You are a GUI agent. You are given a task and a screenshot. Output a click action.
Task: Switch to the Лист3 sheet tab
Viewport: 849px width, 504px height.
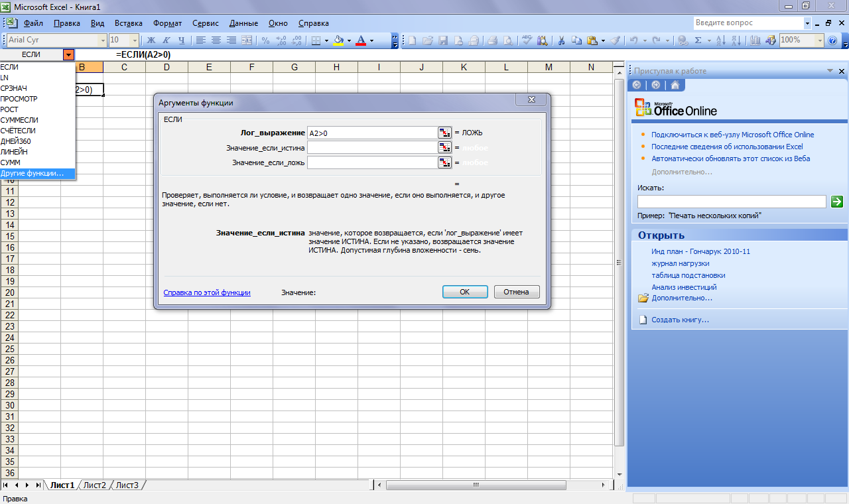point(127,485)
